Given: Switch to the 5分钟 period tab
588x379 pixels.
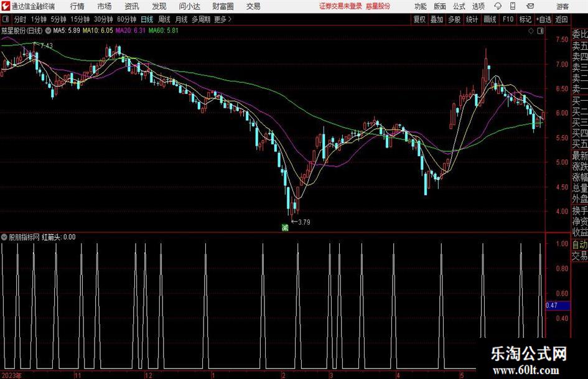Looking at the screenshot, I should (x=58, y=19).
